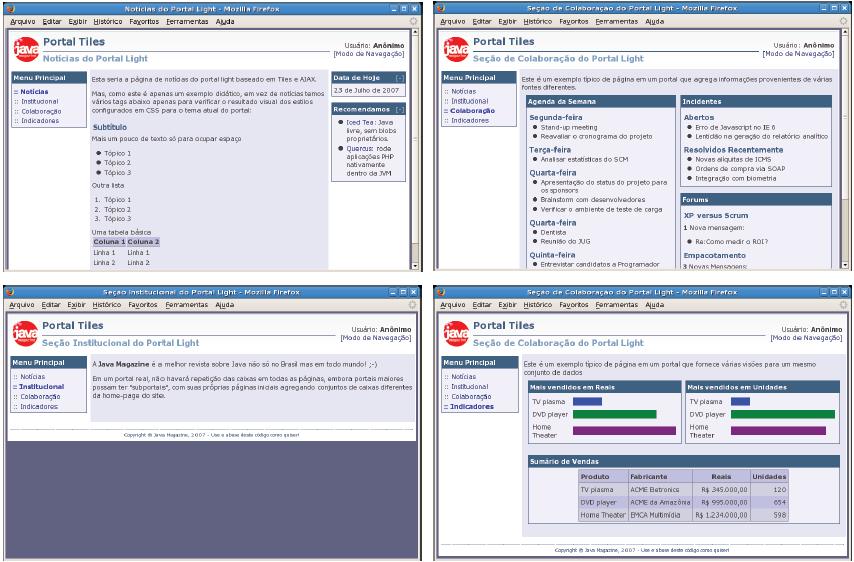854x562 pixels.
Task: Select Colaboração in the Notícias window's Menu Principal
Action: [x=38, y=111]
